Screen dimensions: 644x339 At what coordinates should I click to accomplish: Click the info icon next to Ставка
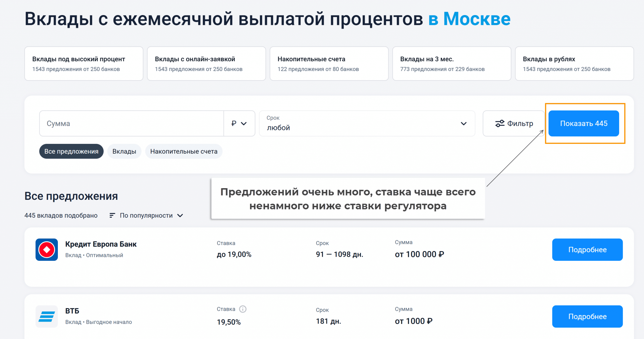click(243, 309)
